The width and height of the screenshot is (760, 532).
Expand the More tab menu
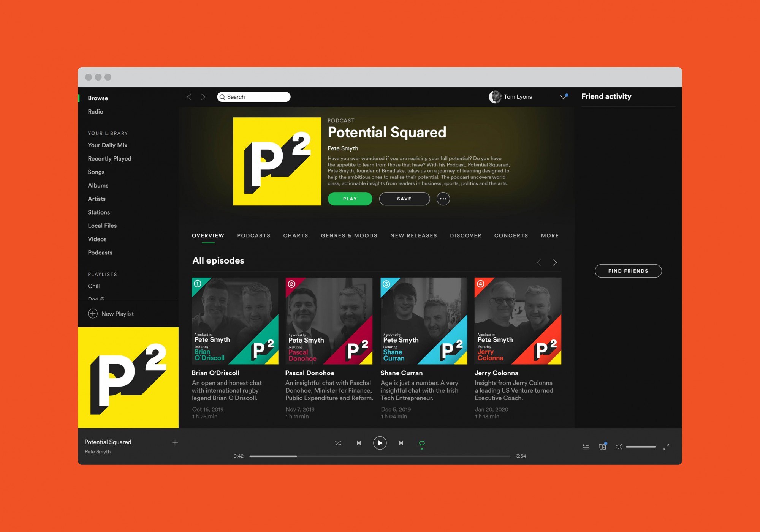(550, 236)
